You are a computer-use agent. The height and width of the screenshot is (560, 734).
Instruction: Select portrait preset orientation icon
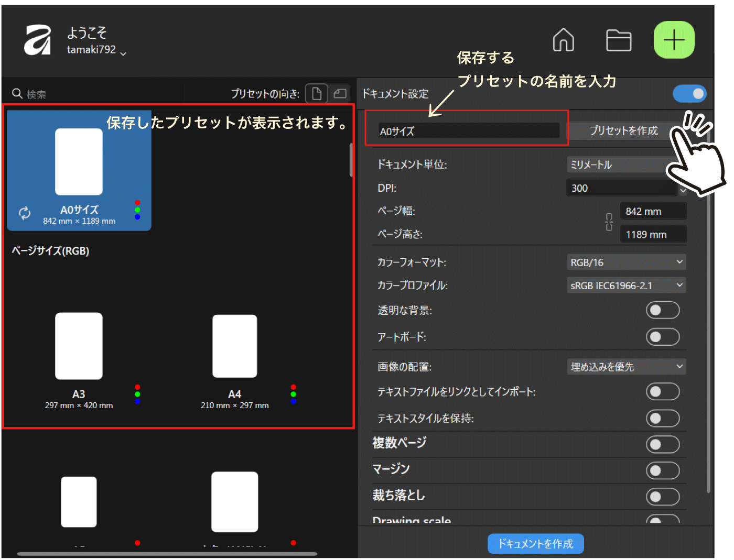pos(316,94)
